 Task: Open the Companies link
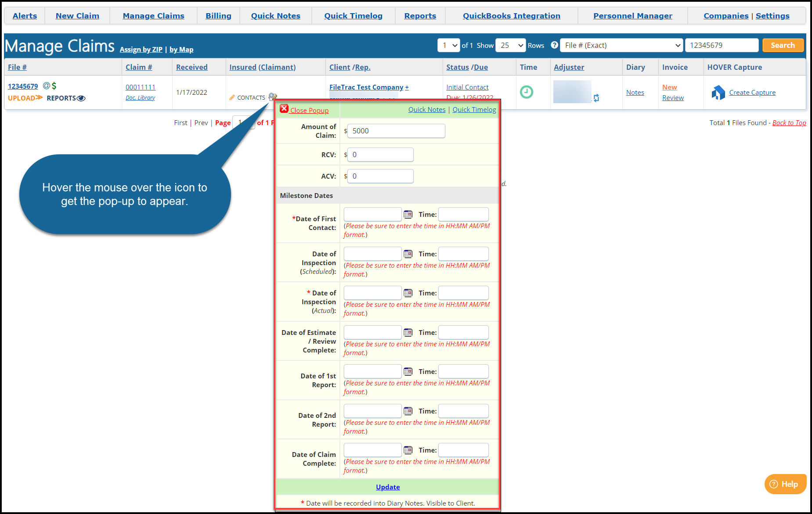(725, 16)
